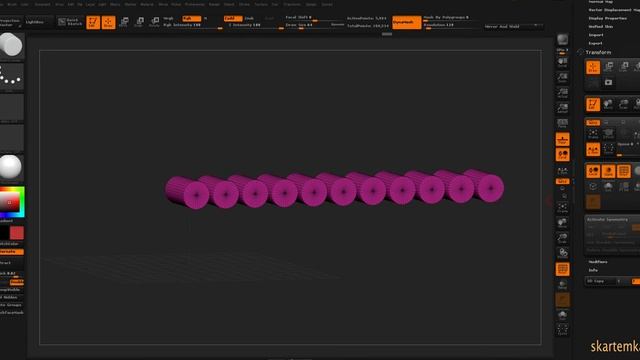Click Export button in Tool panel

pyautogui.click(x=596, y=43)
